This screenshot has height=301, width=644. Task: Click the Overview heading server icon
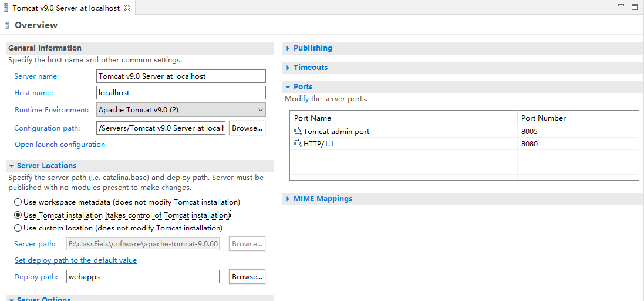coord(6,25)
